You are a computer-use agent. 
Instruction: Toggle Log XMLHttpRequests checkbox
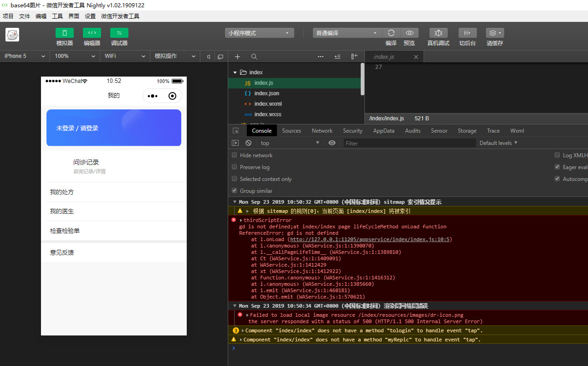pos(557,155)
